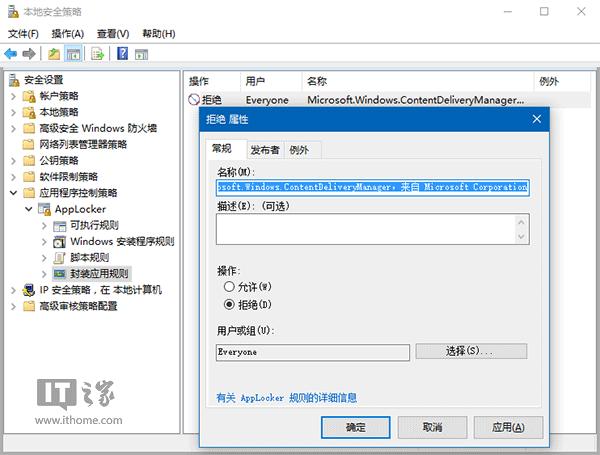Click the 选择(S)... button
The height and width of the screenshot is (455, 600).
pos(470,352)
